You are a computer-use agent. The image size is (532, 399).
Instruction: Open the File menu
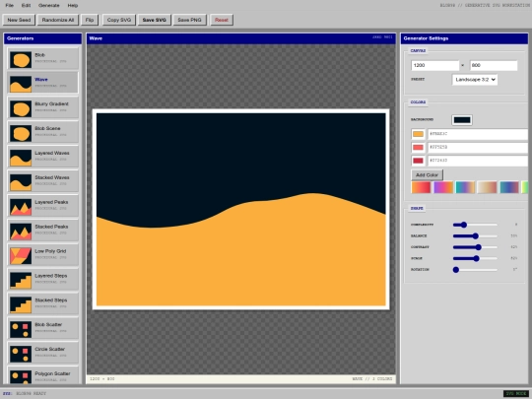10,6
